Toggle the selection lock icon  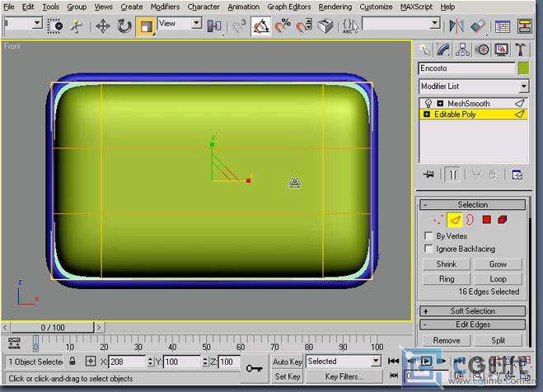tap(73, 362)
